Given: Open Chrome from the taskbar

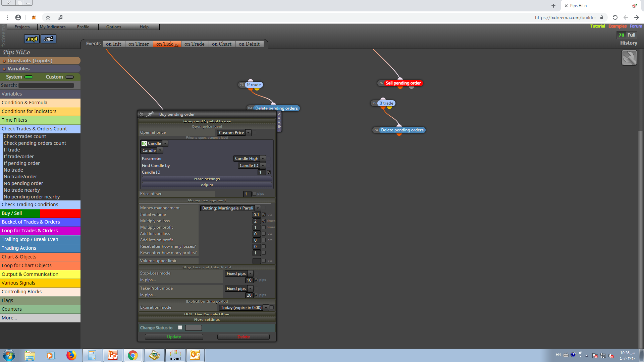Looking at the screenshot, I should (133, 355).
